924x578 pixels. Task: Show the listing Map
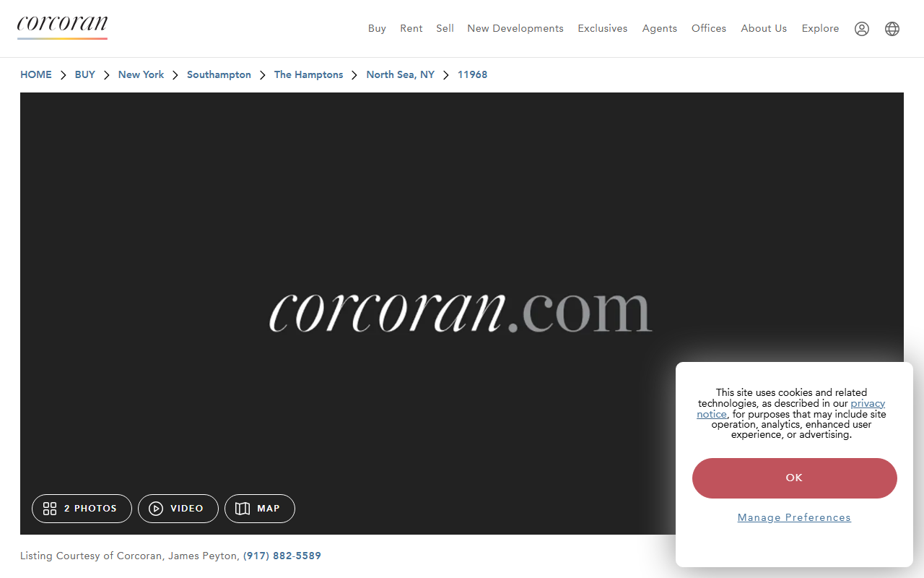tap(260, 509)
